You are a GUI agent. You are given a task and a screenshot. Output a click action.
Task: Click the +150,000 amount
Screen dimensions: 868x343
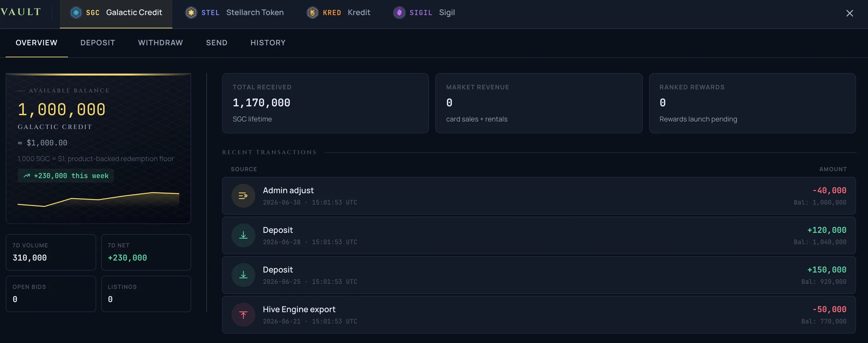pos(826,270)
